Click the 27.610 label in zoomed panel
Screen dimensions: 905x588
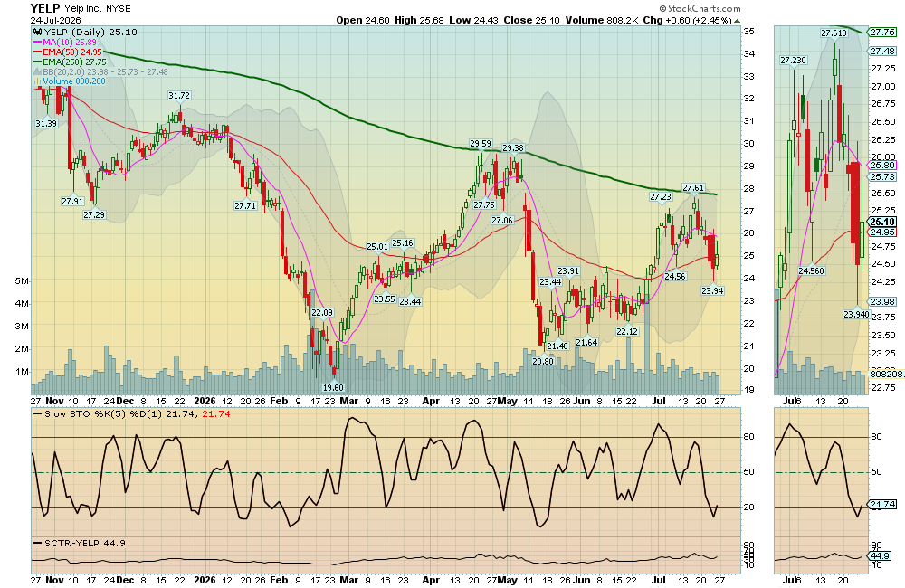click(834, 33)
